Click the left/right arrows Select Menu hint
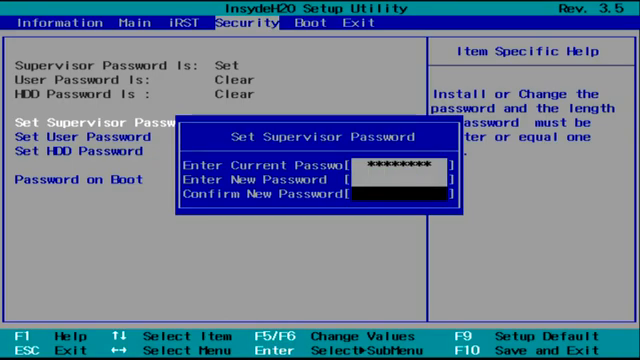This screenshot has height=360, width=640. coord(172,351)
